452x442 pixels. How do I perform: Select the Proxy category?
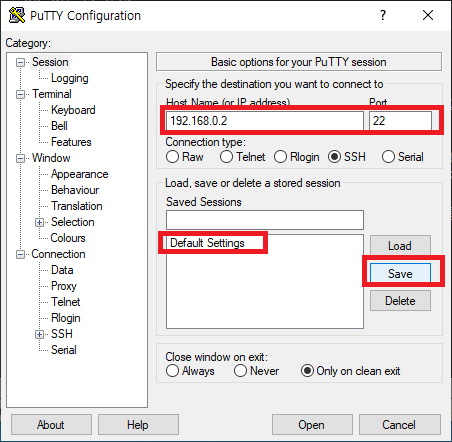(64, 286)
